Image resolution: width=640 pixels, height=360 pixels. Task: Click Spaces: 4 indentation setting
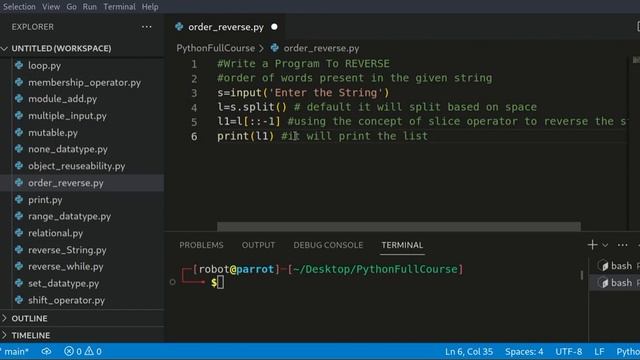point(524,351)
